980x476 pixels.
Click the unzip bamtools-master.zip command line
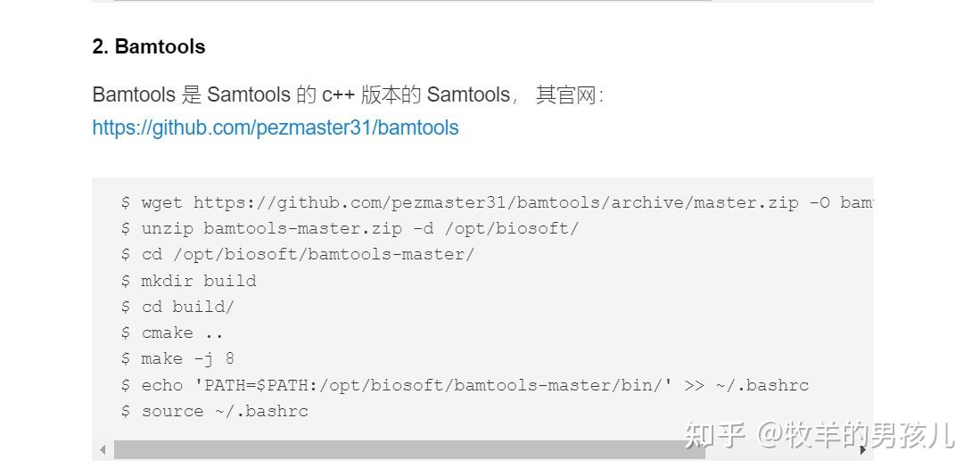tap(350, 228)
